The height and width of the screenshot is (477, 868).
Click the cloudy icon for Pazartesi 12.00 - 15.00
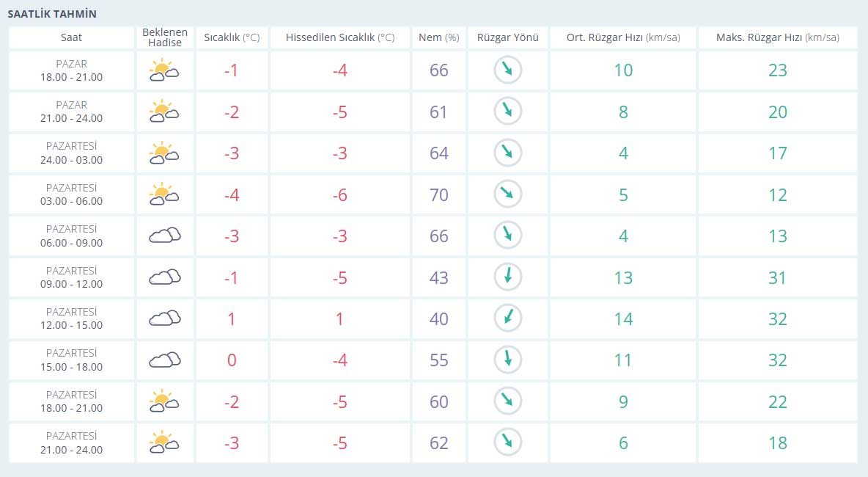click(x=164, y=318)
